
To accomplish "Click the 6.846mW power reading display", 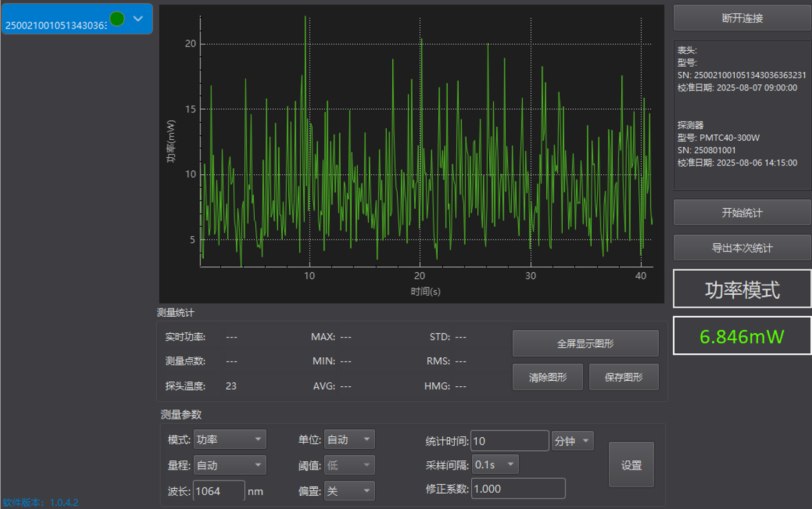I will 742,336.
